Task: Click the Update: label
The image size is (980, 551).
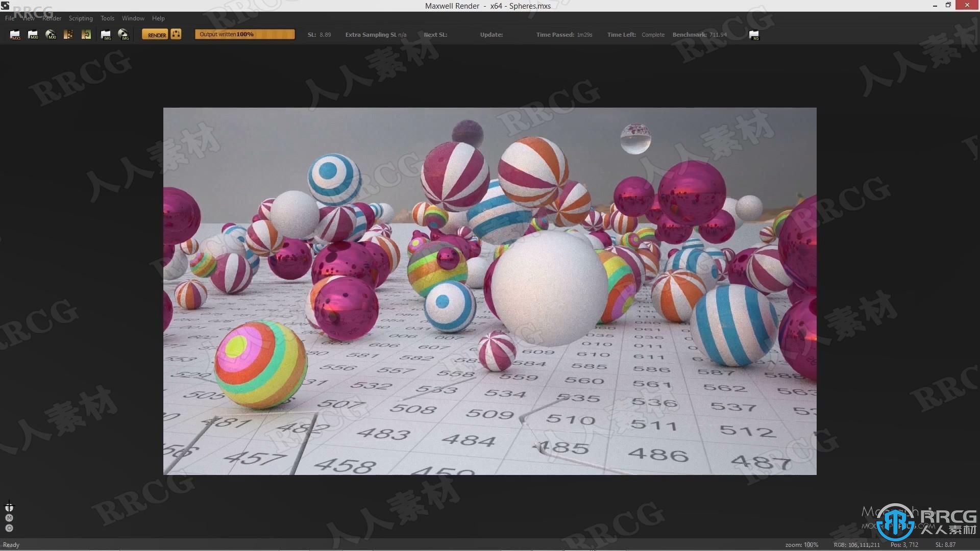Action: [491, 35]
